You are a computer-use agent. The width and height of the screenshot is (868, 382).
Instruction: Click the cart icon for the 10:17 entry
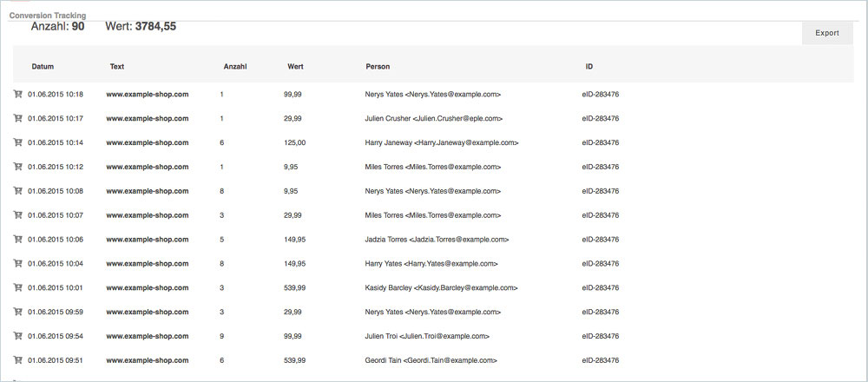[17, 118]
